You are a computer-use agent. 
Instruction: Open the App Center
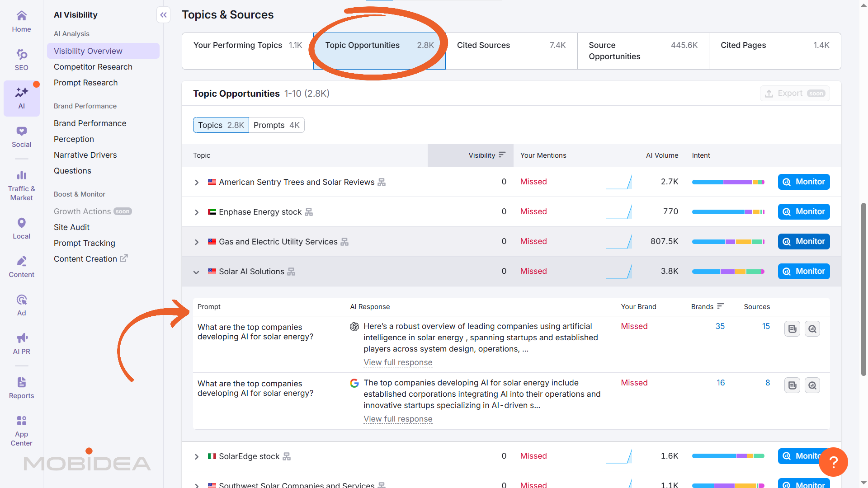click(21, 427)
